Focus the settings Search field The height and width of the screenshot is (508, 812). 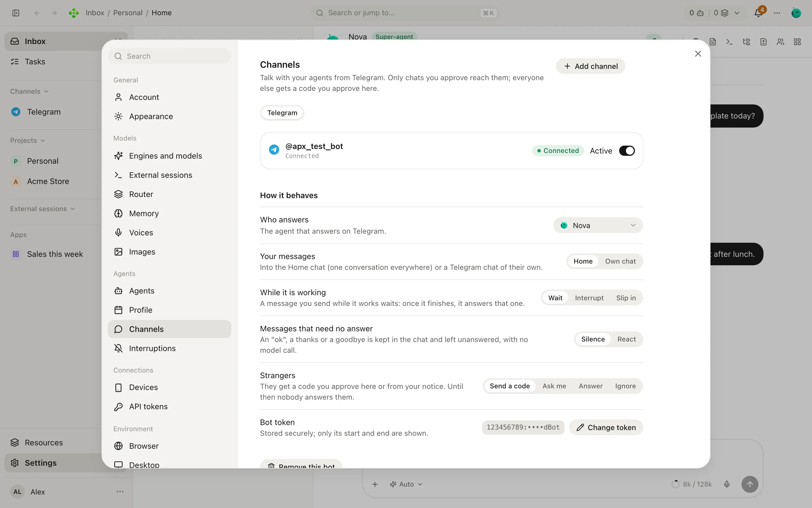[x=169, y=56]
